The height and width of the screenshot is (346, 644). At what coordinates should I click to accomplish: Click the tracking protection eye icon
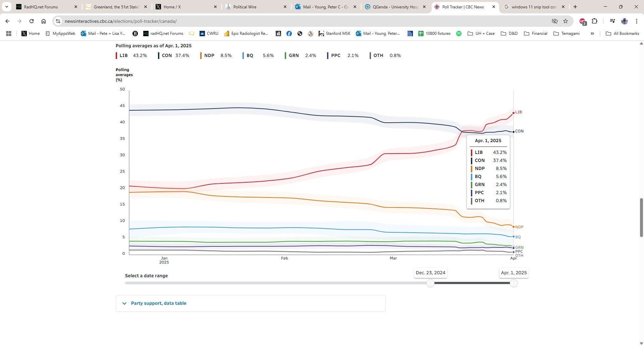tap(555, 21)
